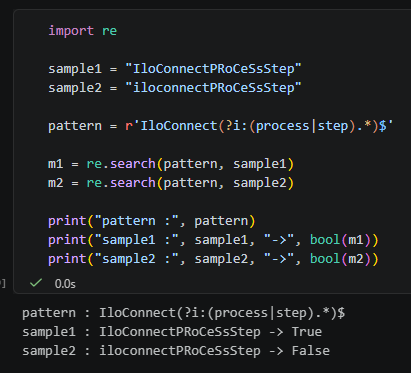Click the 'False' result in output
This screenshot has width=411, height=373.
click(311, 351)
